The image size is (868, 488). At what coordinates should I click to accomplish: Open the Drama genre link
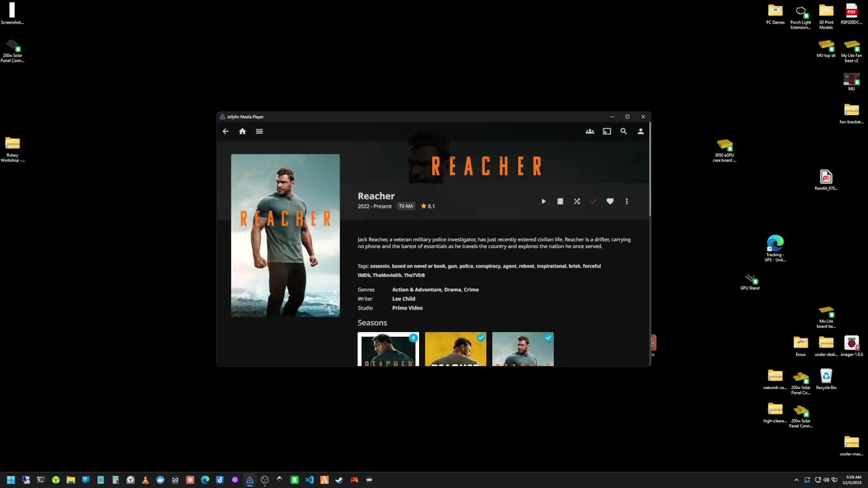pyautogui.click(x=452, y=289)
